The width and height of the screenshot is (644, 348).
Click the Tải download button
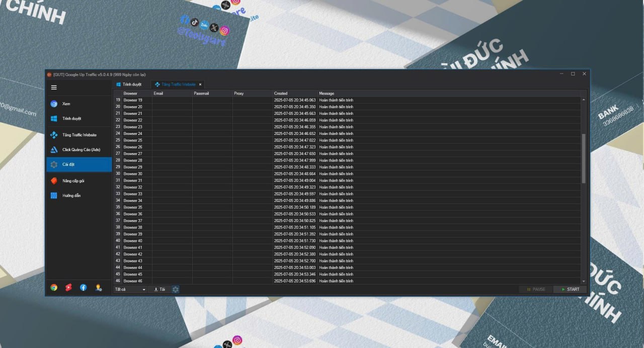[x=160, y=290]
